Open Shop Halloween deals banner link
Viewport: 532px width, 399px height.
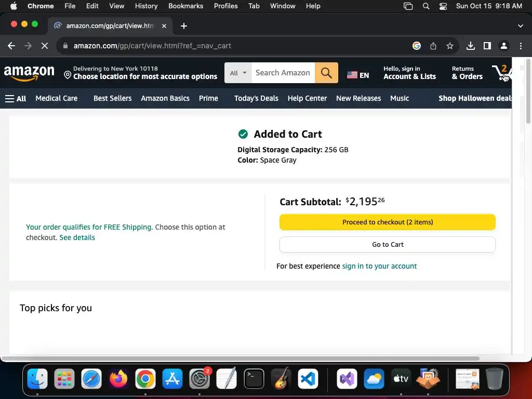[x=475, y=98]
